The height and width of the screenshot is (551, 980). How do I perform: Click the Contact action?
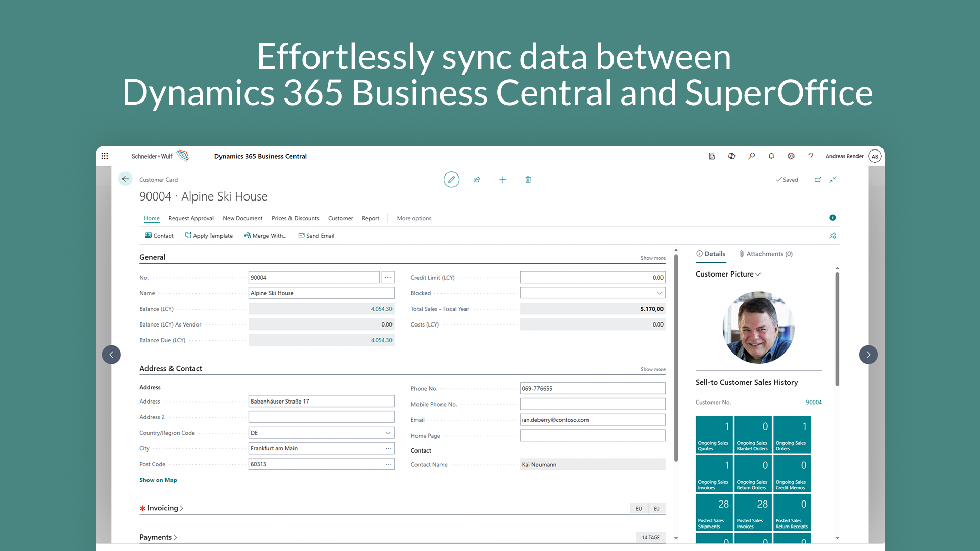tap(159, 236)
